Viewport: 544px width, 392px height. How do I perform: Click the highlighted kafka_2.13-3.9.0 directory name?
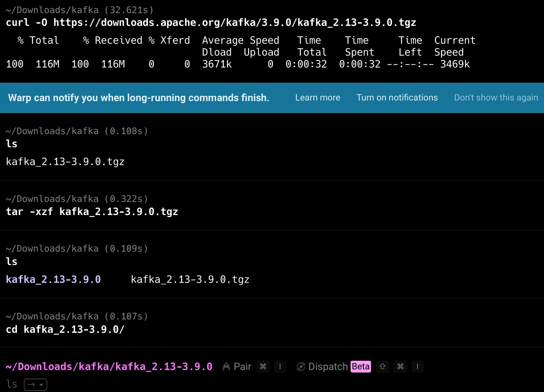(x=53, y=280)
